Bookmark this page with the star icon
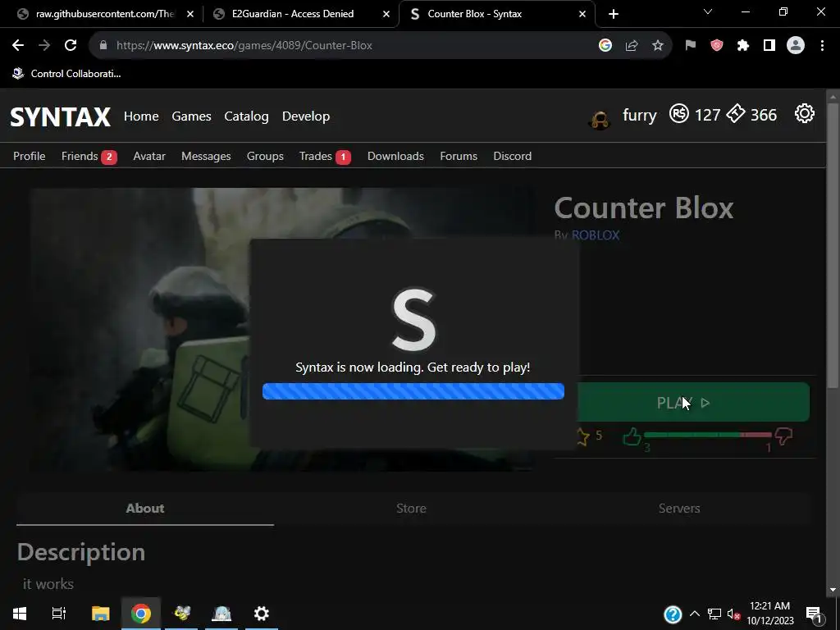Screen dimensions: 840x630 pos(658,46)
